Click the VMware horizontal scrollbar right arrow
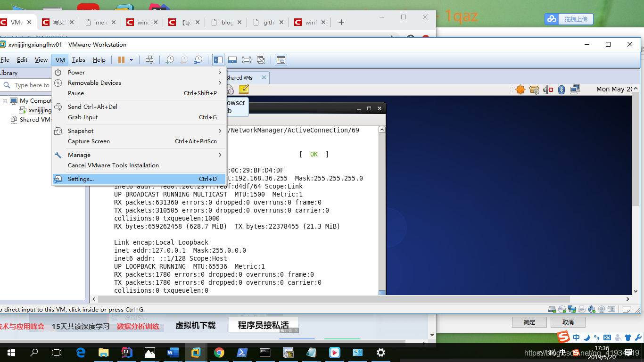This screenshot has height=362, width=644. point(628,299)
